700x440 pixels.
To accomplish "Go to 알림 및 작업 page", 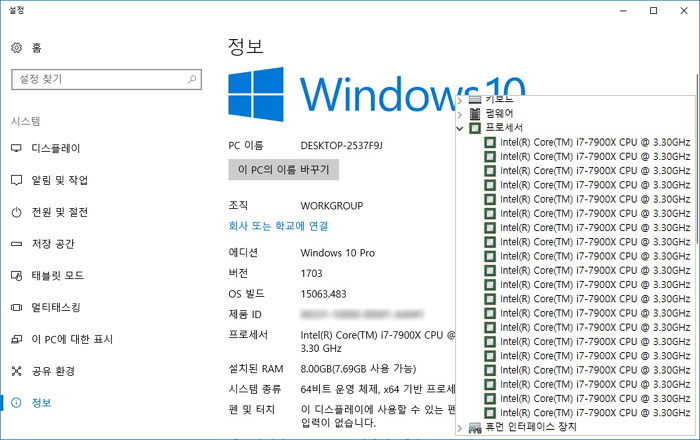I will (x=59, y=180).
